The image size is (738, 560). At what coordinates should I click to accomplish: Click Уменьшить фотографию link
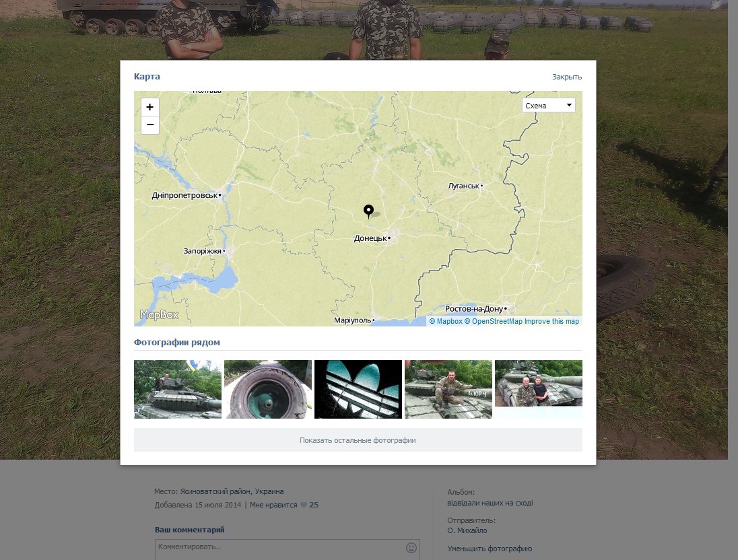490,549
